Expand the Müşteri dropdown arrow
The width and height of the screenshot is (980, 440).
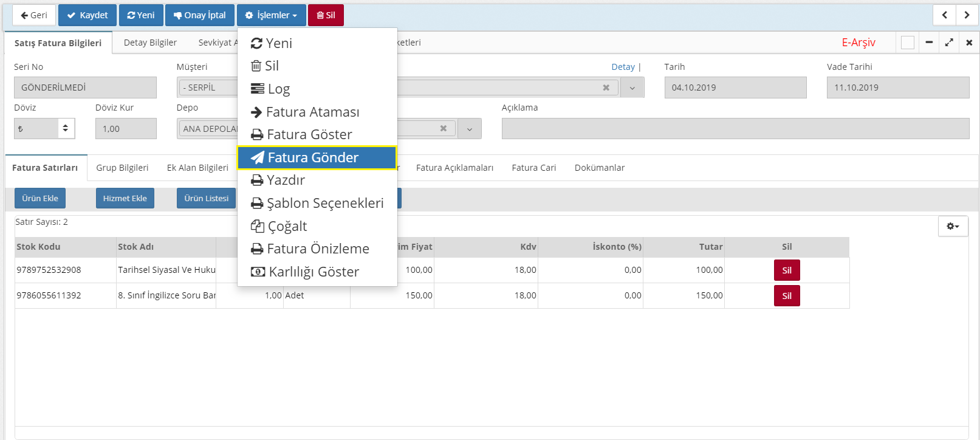click(x=632, y=88)
